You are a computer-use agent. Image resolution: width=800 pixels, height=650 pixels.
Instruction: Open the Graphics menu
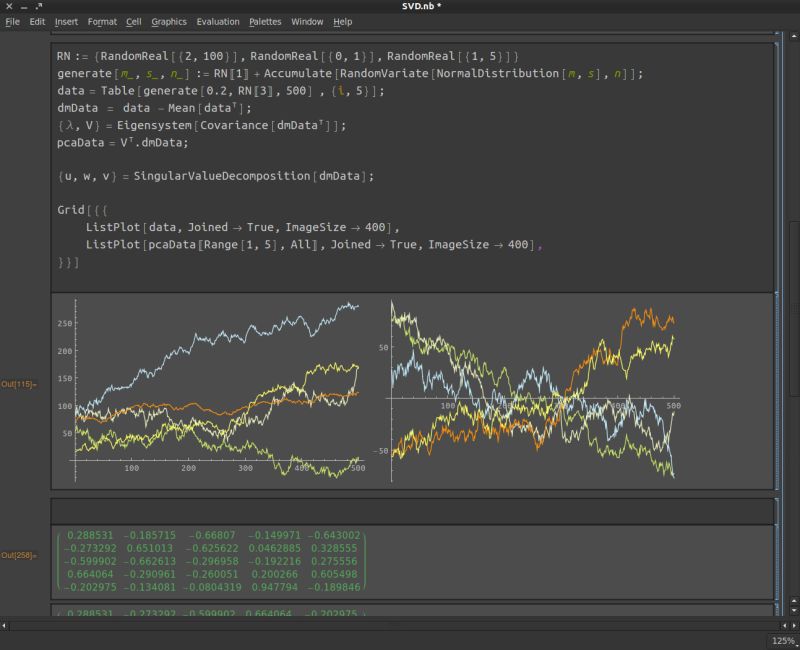point(169,21)
